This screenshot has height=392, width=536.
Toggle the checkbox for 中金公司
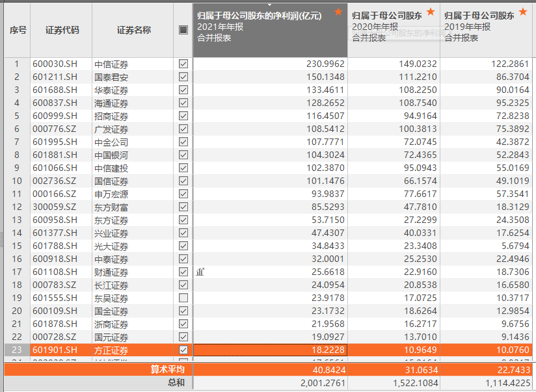[183, 142]
